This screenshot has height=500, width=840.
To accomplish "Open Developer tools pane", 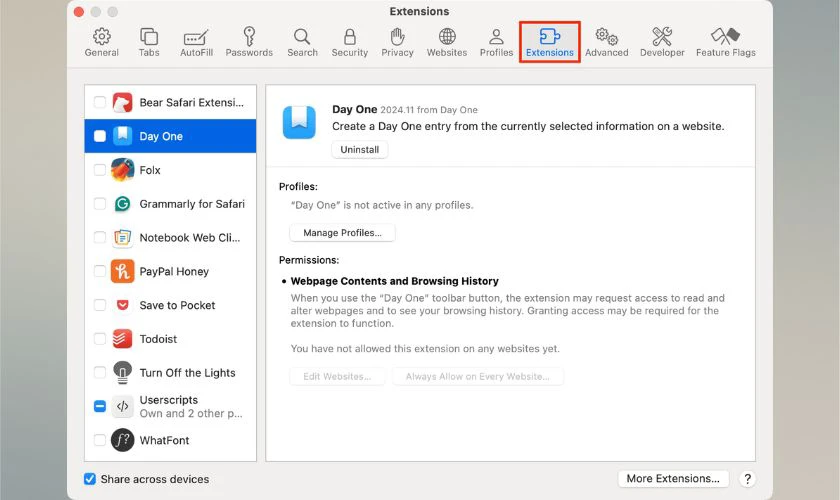I will point(662,42).
